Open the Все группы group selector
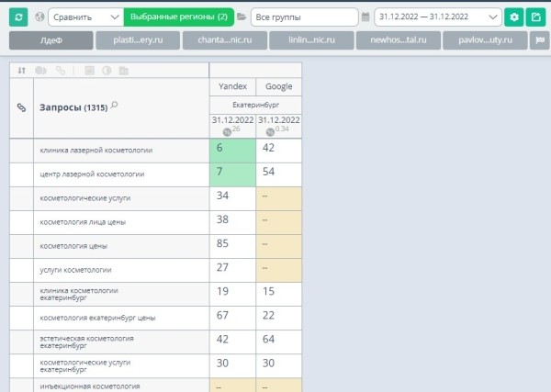Screen dimensions: 551x392 (303, 17)
